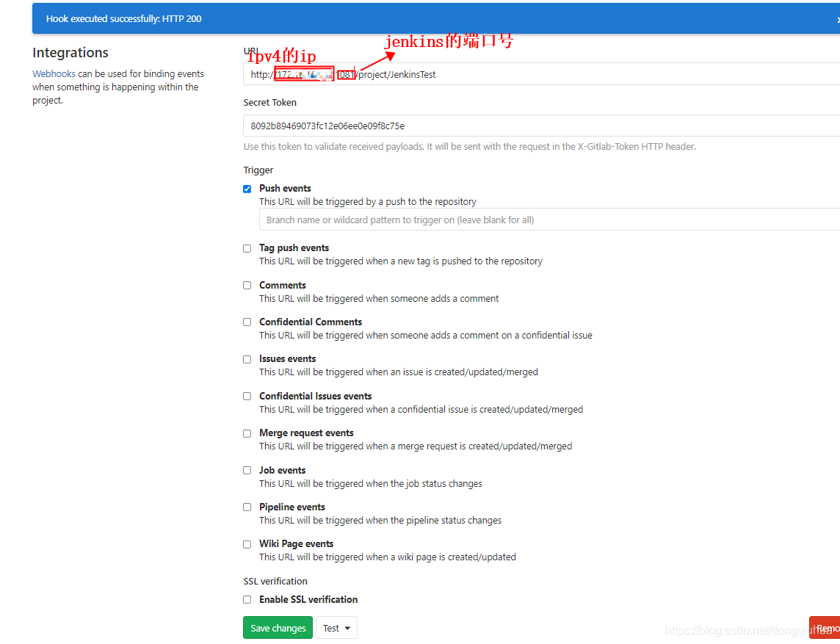This screenshot has height=644, width=840.
Task: Enable the Merge request events trigger
Action: pos(247,433)
